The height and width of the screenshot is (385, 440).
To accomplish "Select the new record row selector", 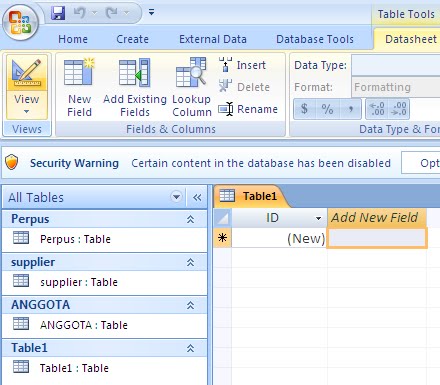I will tap(222, 238).
